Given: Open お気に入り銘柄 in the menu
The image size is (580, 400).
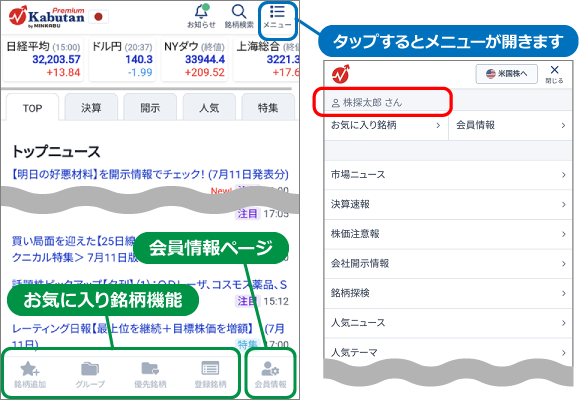Looking at the screenshot, I should pyautogui.click(x=386, y=125).
